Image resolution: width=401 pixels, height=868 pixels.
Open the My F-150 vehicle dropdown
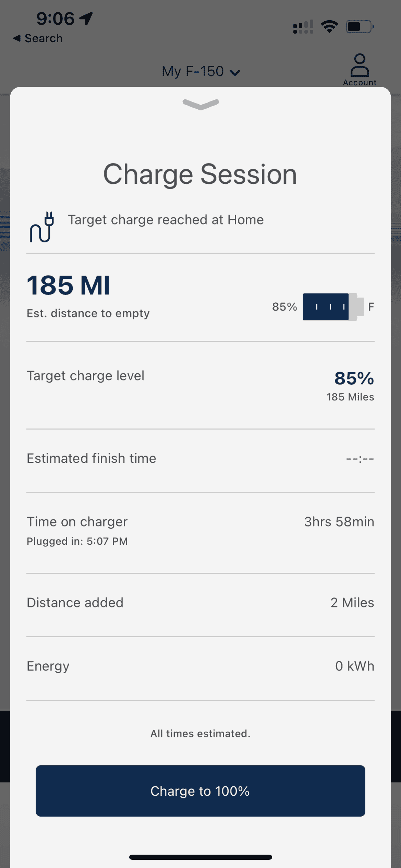[x=200, y=72]
